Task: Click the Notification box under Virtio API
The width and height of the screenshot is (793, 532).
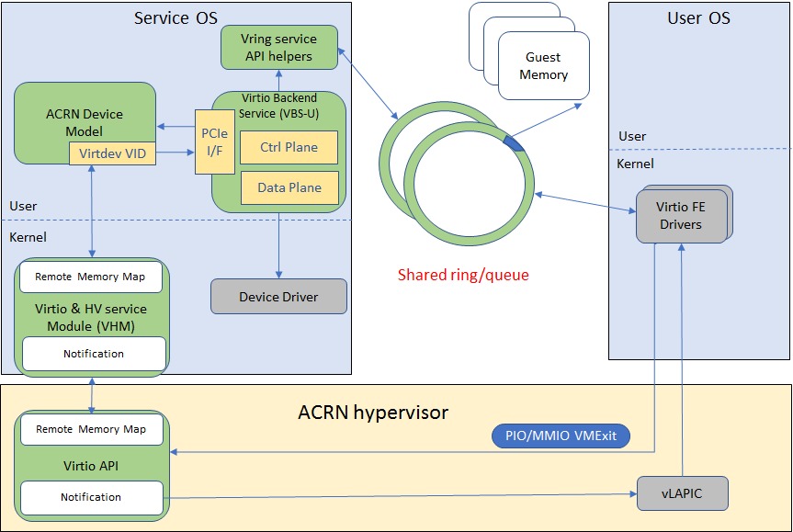Action: (x=91, y=497)
